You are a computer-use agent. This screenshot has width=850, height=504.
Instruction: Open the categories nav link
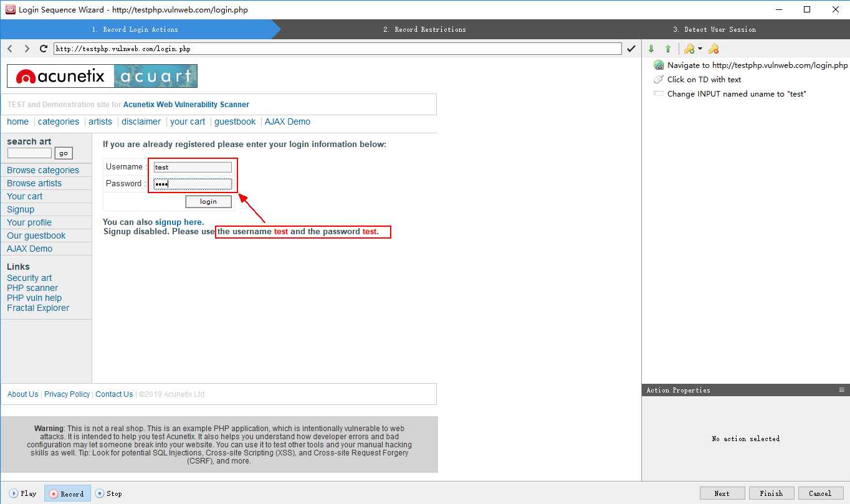59,121
